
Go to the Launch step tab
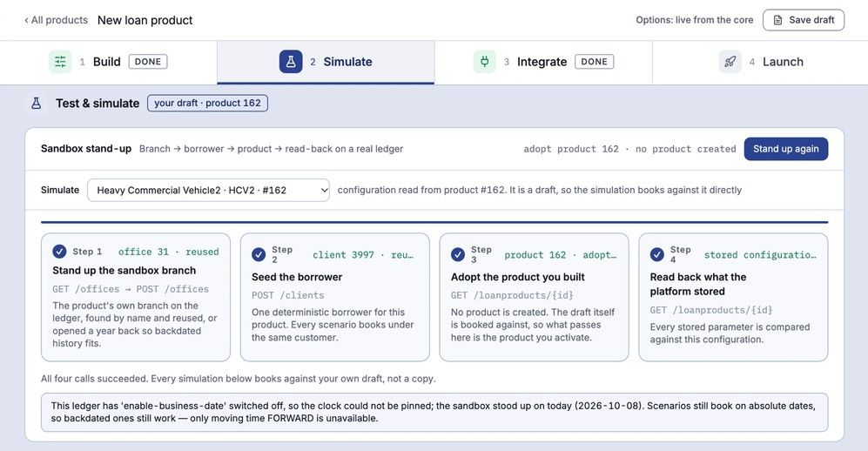tap(760, 62)
